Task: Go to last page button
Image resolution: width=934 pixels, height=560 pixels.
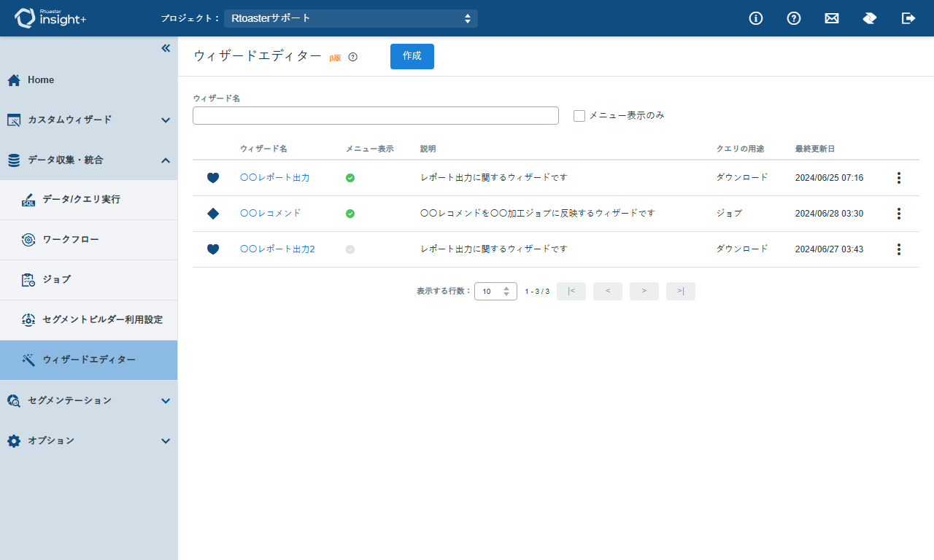Action: (681, 292)
